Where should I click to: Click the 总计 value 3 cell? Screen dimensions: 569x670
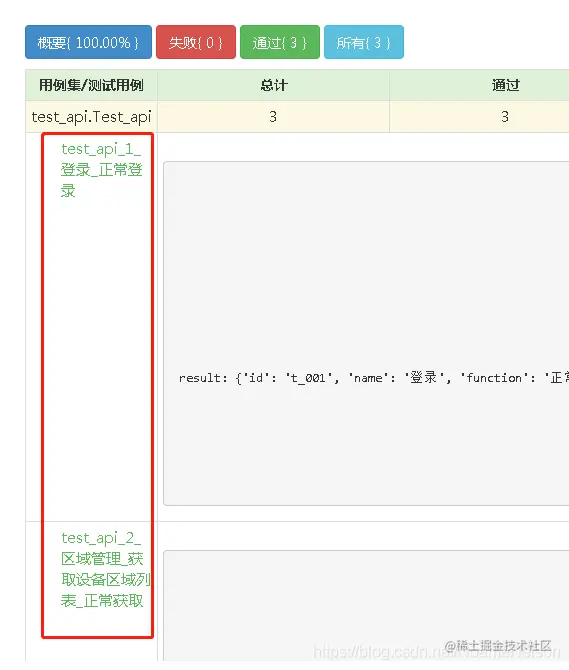[x=273, y=117]
